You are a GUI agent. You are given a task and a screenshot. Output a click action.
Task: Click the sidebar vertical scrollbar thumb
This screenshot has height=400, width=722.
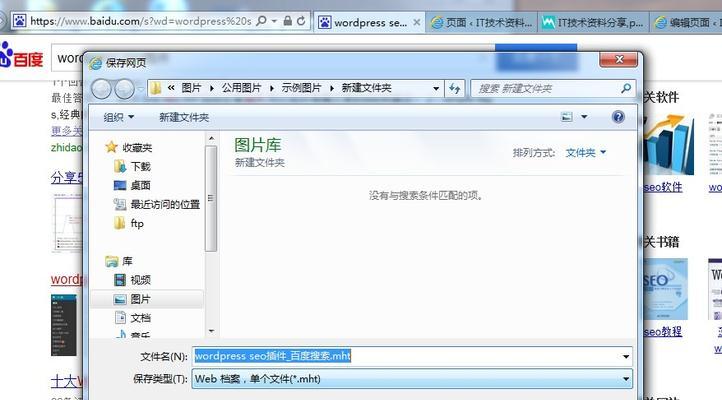(211, 199)
